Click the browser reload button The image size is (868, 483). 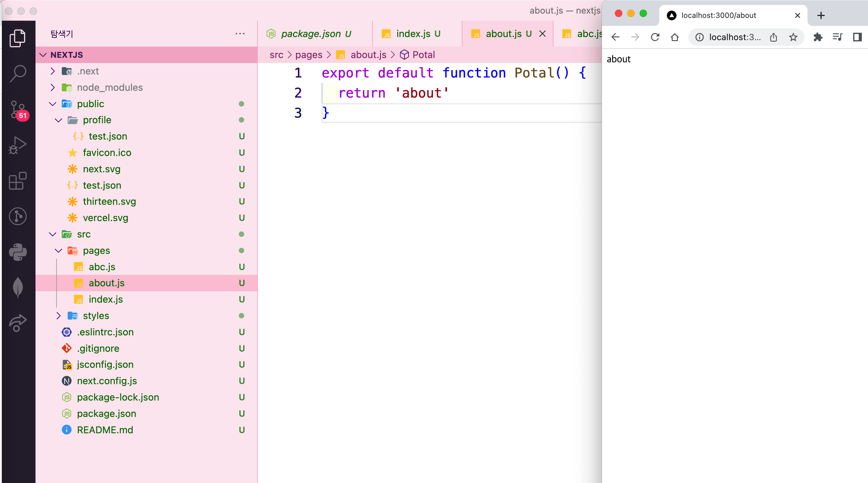pyautogui.click(x=655, y=37)
